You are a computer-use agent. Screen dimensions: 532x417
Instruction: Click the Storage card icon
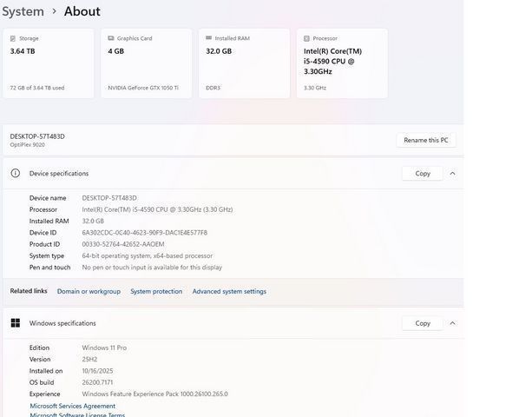[13, 38]
